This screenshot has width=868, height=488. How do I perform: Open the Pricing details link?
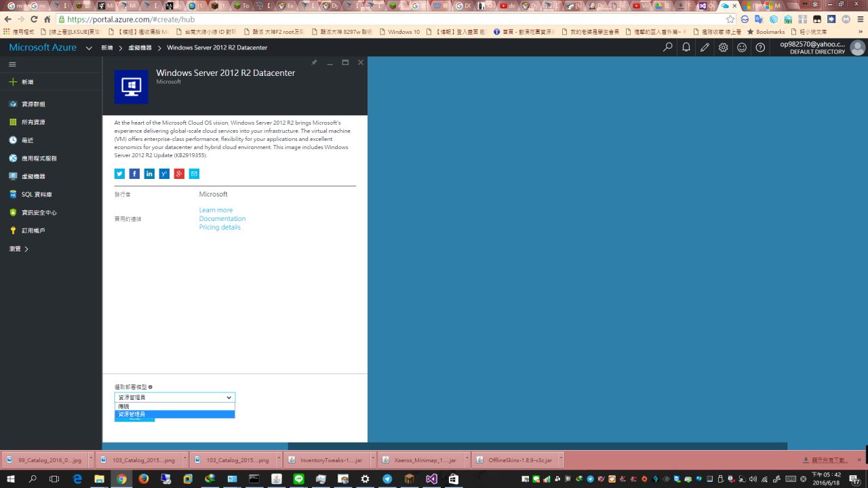220,227
